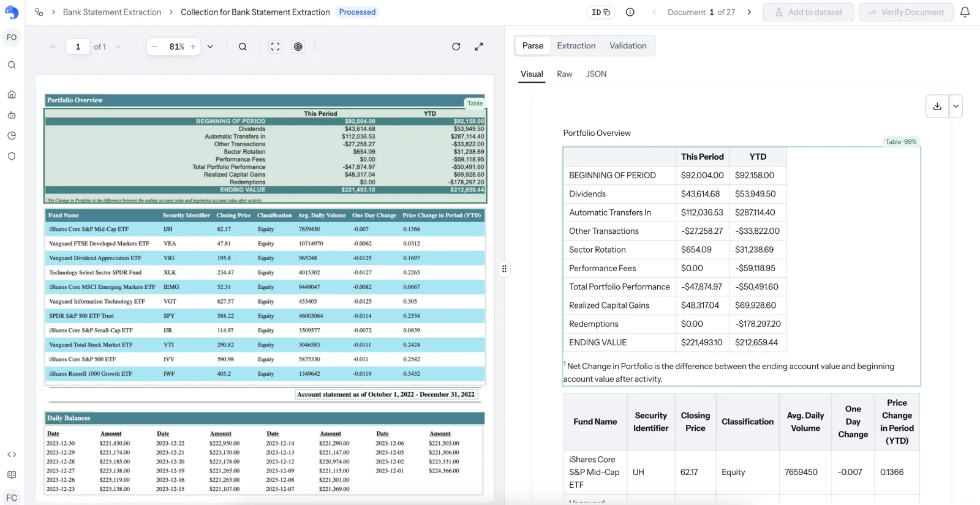Rotate the document page
The width and height of the screenshot is (980, 505).
(456, 47)
